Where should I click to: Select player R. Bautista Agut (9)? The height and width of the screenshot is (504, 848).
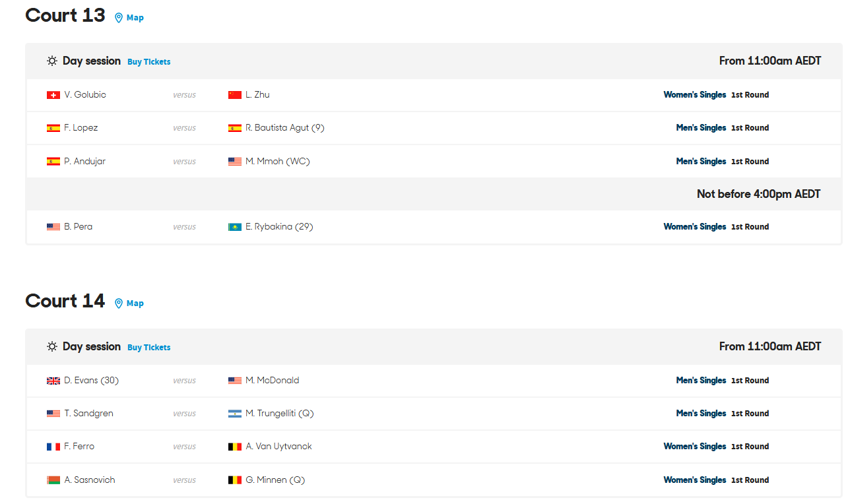[285, 128]
